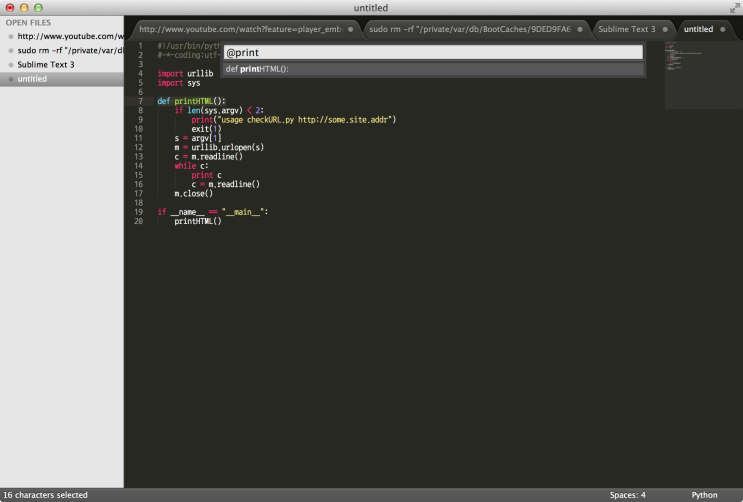Click line number 7 in the gutter
Viewport: 743px width, 502px height.
(x=140, y=101)
